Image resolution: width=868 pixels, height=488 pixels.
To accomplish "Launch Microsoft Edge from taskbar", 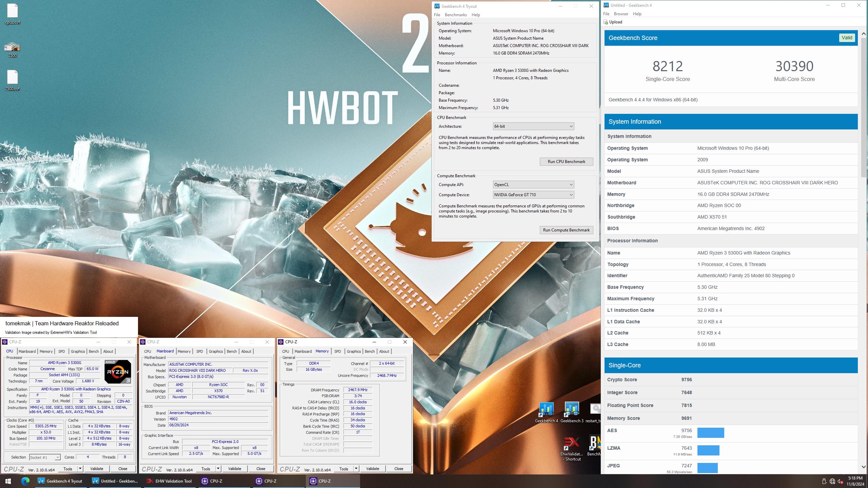I will coord(25,481).
